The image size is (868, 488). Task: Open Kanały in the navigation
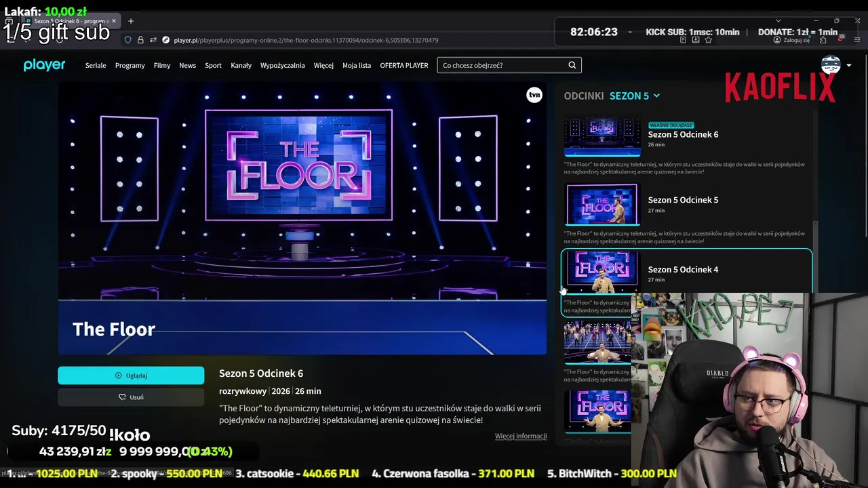click(241, 65)
